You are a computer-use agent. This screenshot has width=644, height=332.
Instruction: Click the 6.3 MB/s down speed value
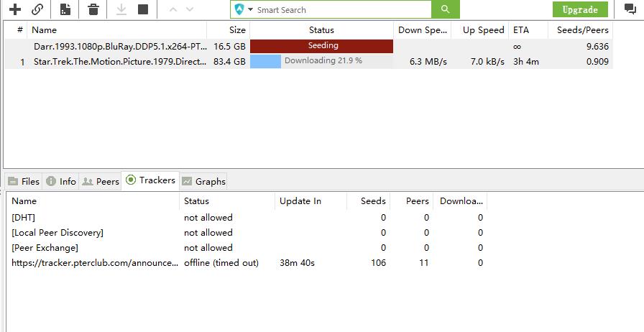(428, 62)
